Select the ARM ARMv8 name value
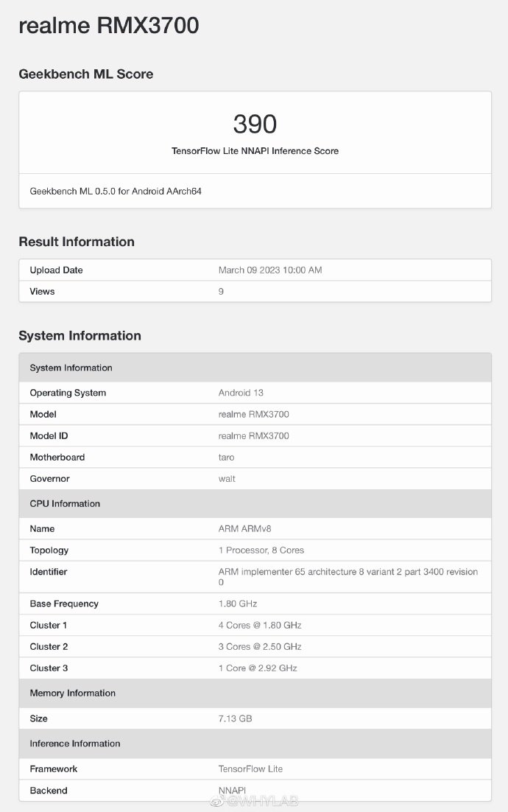 pyautogui.click(x=245, y=529)
